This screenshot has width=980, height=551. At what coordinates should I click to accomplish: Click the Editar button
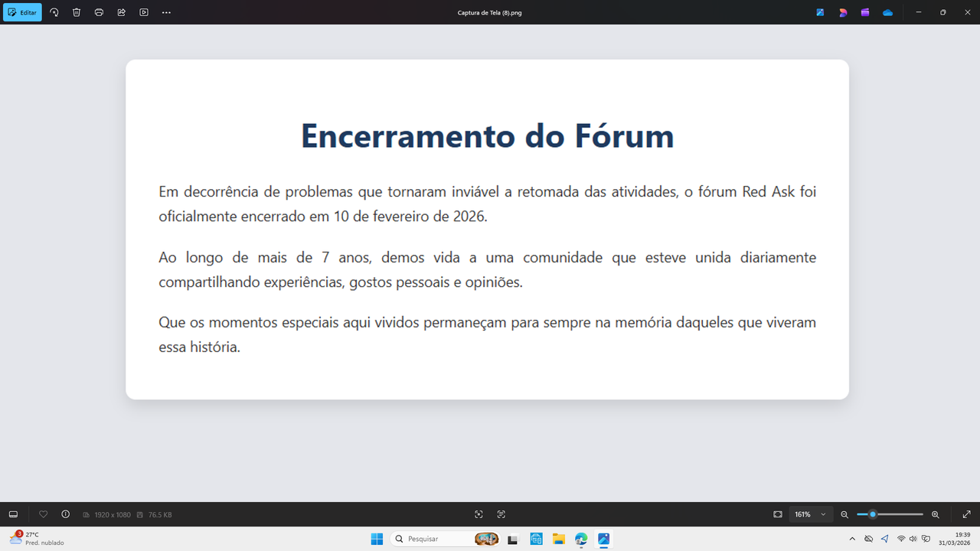click(x=22, y=12)
